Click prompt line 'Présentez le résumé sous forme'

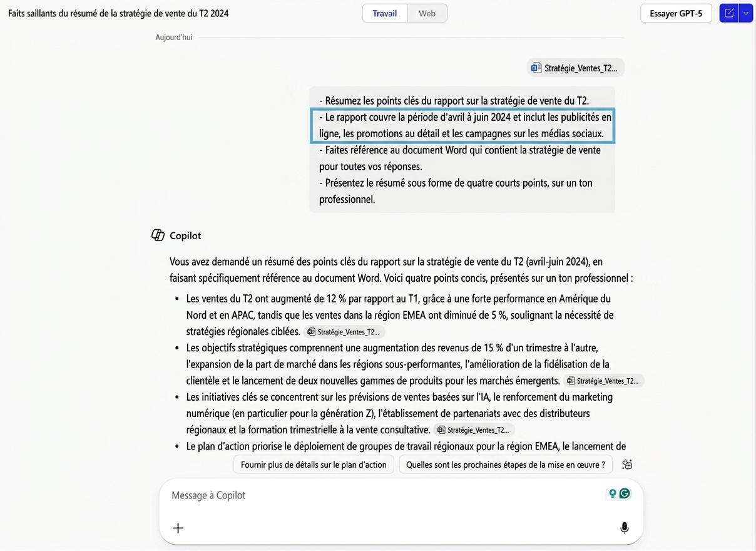pos(456,191)
